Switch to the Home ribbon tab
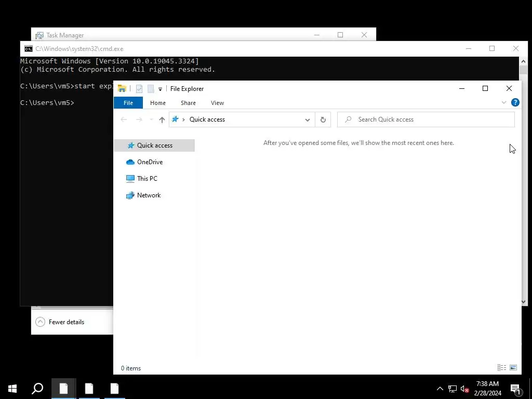The height and width of the screenshot is (399, 532). pyautogui.click(x=158, y=103)
